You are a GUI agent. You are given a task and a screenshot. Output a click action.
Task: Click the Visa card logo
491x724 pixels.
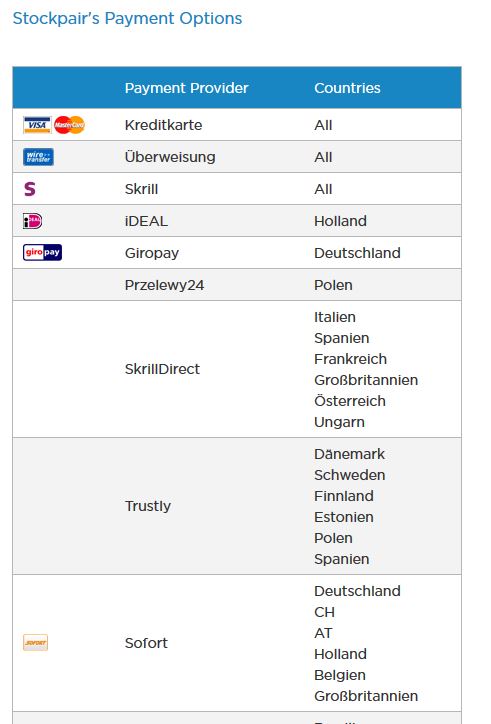point(37,125)
